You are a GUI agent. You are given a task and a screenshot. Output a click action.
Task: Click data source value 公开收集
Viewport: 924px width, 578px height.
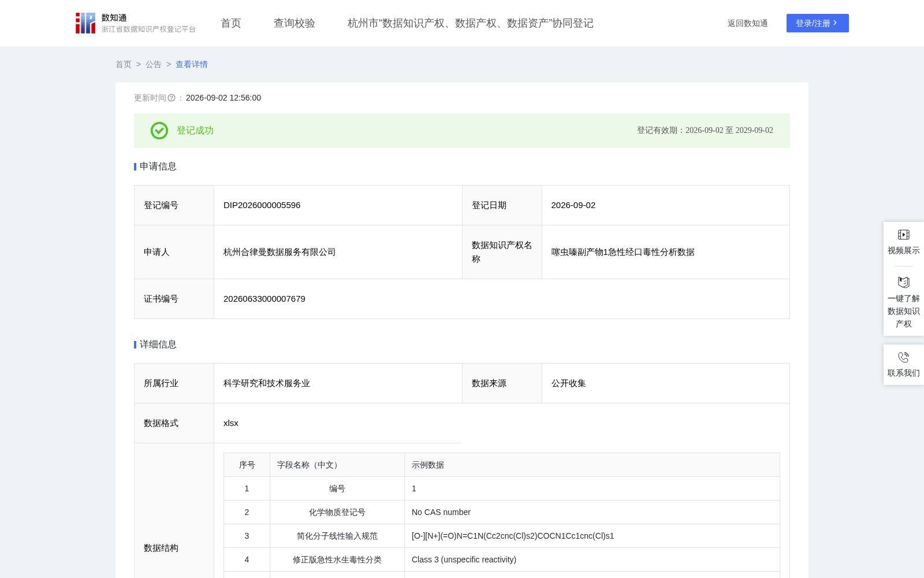click(x=569, y=383)
